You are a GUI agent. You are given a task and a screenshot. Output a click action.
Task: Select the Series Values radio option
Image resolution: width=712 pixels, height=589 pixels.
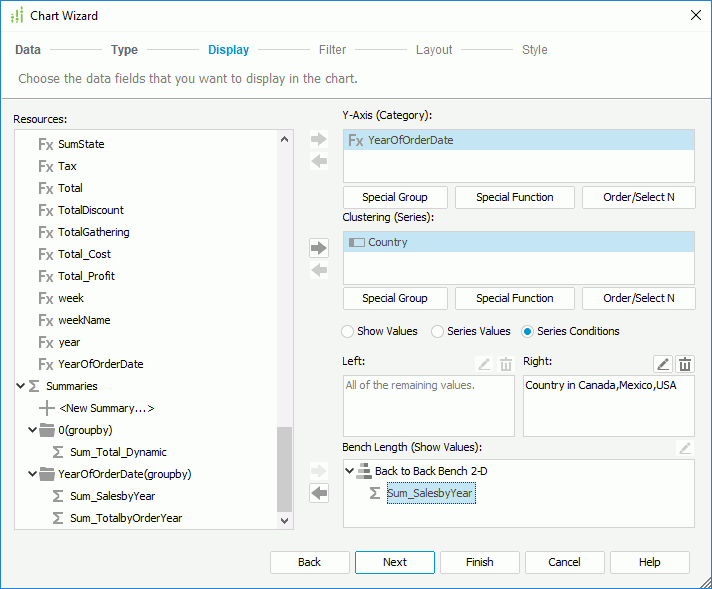click(438, 331)
